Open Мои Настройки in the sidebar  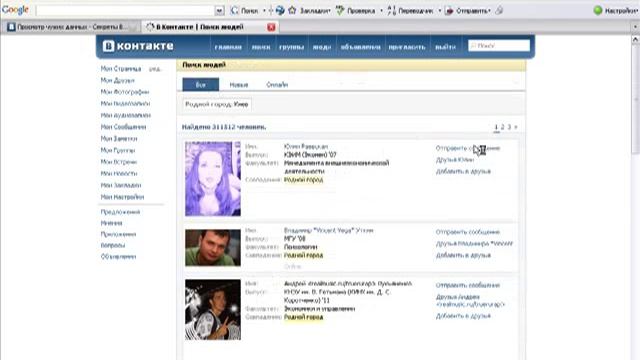pyautogui.click(x=122, y=197)
